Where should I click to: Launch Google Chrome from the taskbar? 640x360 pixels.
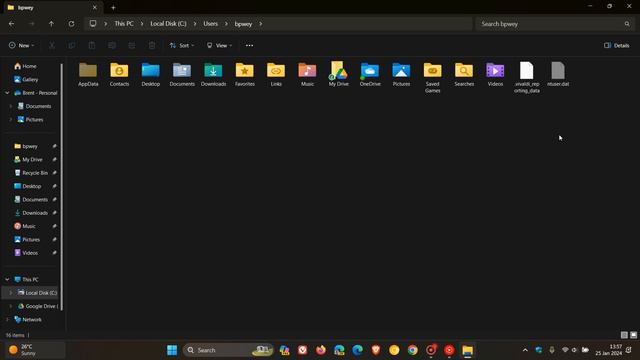[413, 350]
